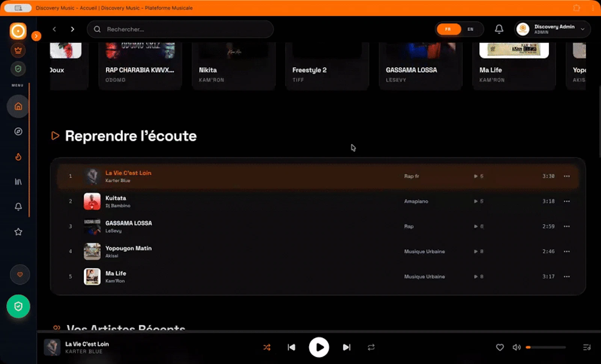601x364 pixels.
Task: Click the green shield admin button
Action: (x=18, y=307)
